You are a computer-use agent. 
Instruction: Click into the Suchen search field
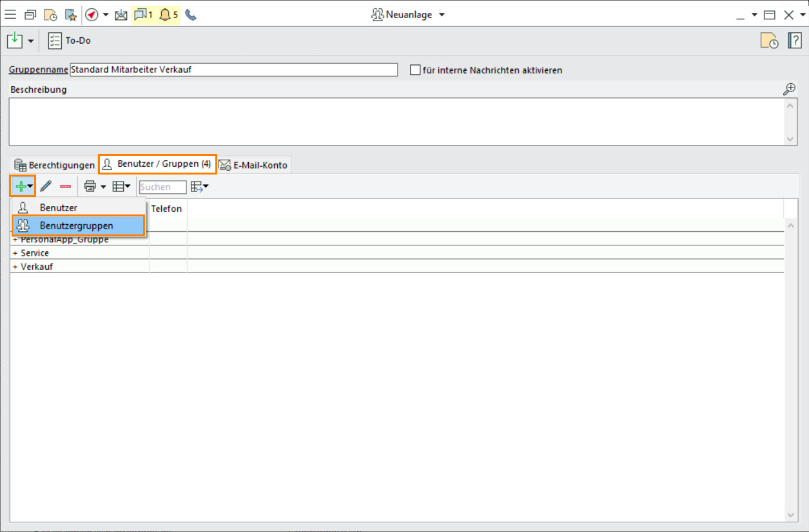pos(162,187)
